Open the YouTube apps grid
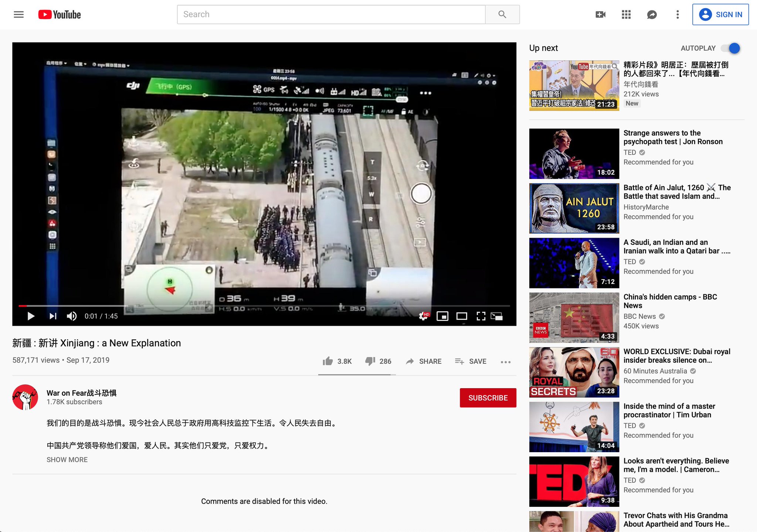This screenshot has width=757, height=532. (626, 14)
